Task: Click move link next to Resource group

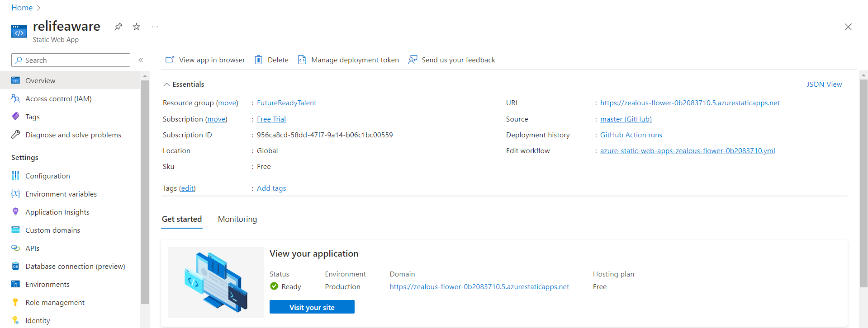Action: tap(227, 103)
